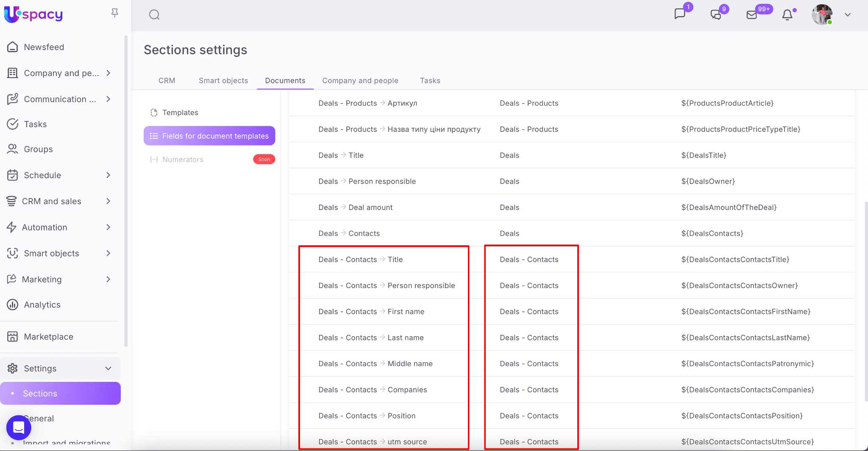The image size is (868, 451).
Task: Go to Newsfeed in the sidebar
Action: coord(44,47)
